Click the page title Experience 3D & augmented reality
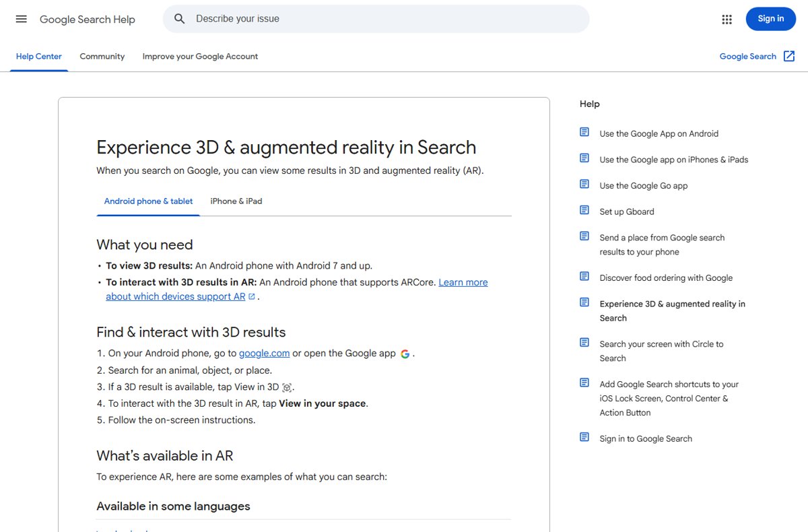 pyautogui.click(x=286, y=147)
